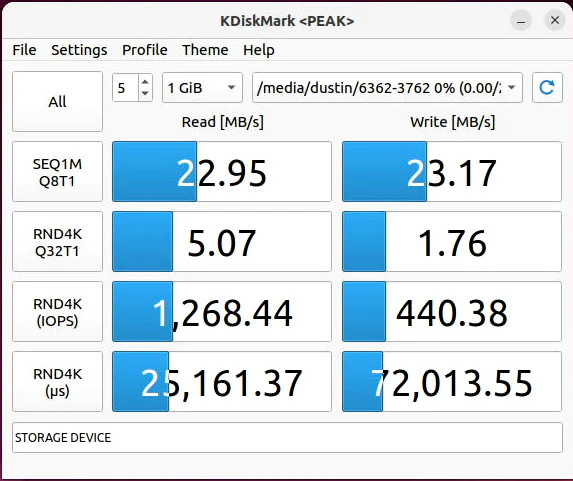Click the RND4K (IOPS) test button
Screen dimensions: 573x481
click(57, 312)
